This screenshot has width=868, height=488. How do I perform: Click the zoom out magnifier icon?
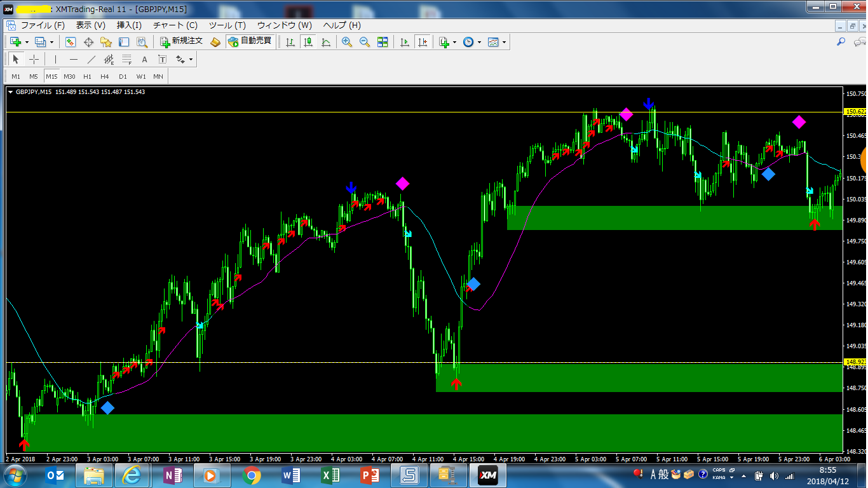click(364, 42)
